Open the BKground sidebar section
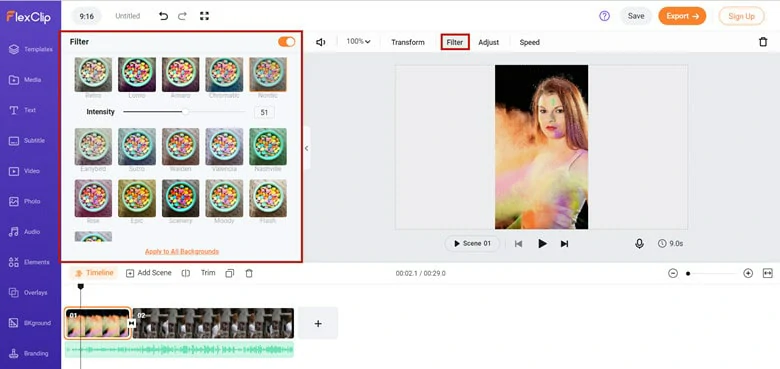Viewport: 780px width, 369px height. pos(30,323)
